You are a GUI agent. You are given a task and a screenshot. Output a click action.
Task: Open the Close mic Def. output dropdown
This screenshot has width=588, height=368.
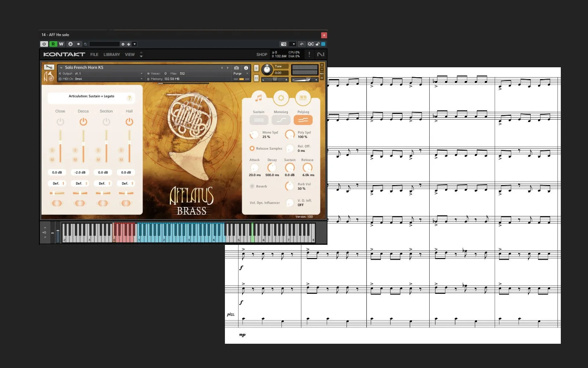(57, 183)
